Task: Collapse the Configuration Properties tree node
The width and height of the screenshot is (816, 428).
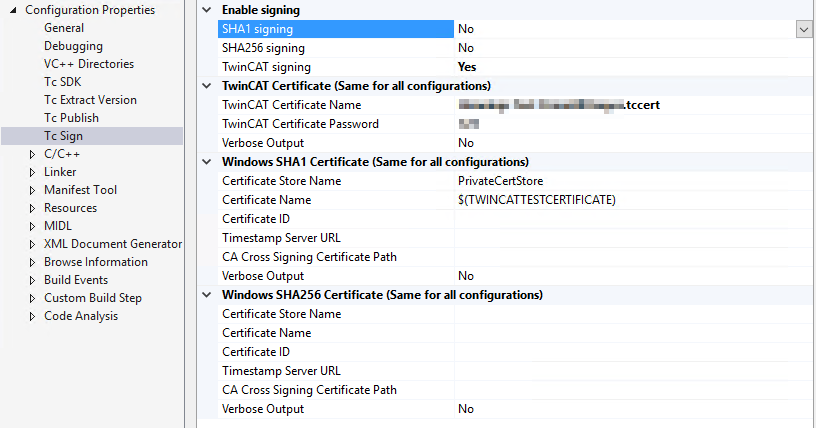Action: point(14,10)
